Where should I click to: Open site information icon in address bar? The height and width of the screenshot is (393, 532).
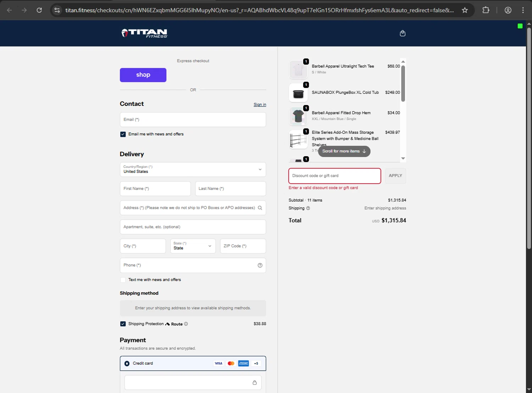point(57,10)
